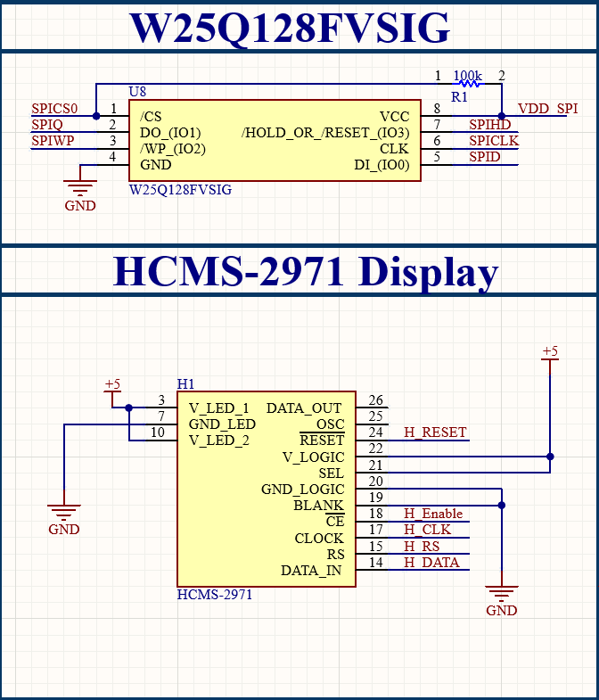This screenshot has height=700, width=599.
Task: Click the SEL pin name
Action: coord(332,473)
